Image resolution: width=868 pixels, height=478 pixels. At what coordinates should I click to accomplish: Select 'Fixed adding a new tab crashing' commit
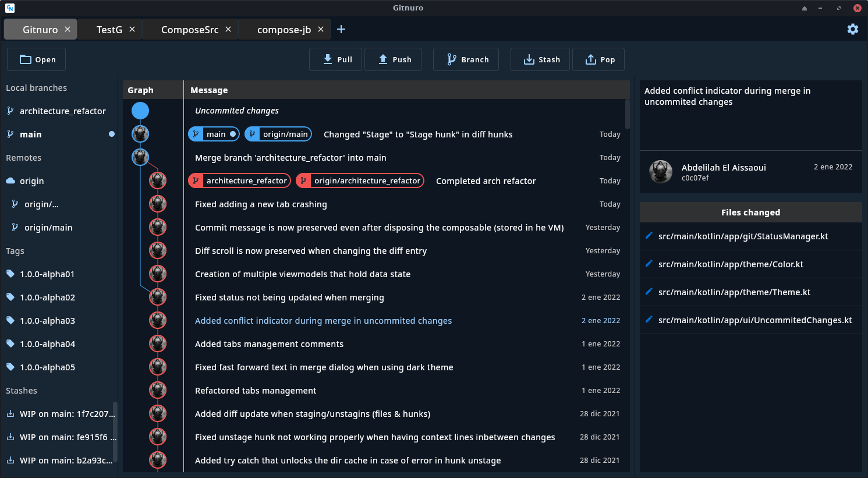pos(376,204)
